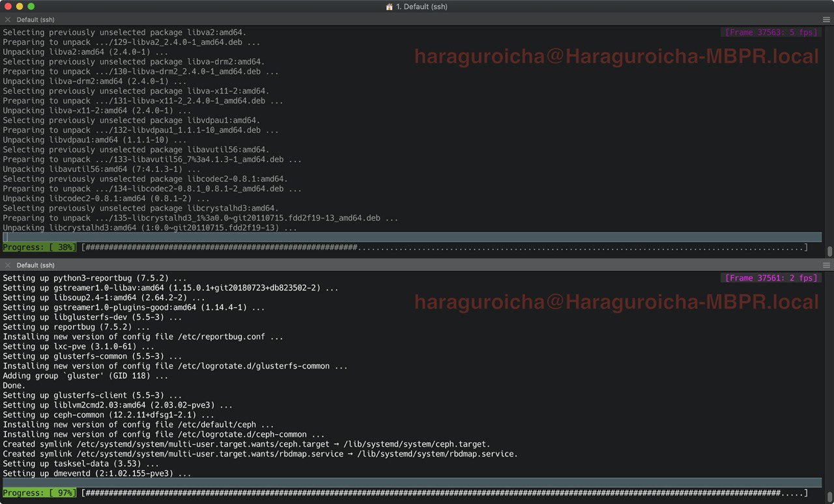
Task: Click the line Preparing to unpack 134-libcodec2-0.8.1 deb
Action: [x=152, y=189]
